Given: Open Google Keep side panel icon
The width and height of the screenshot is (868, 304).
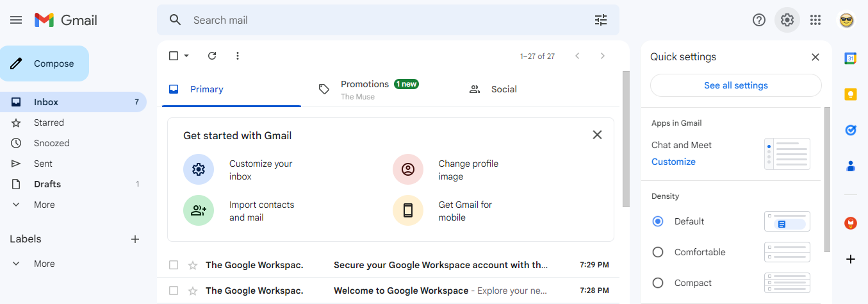Looking at the screenshot, I should pyautogui.click(x=851, y=94).
